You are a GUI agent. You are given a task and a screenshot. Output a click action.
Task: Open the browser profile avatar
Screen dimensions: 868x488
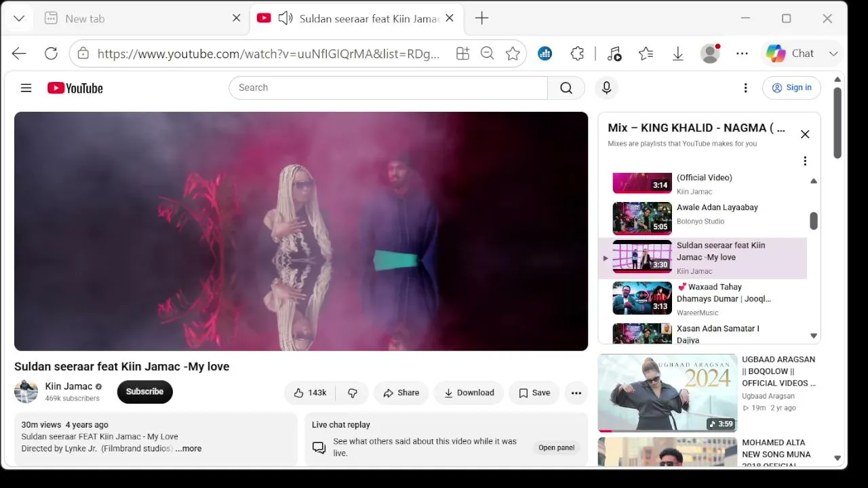pyautogui.click(x=710, y=54)
